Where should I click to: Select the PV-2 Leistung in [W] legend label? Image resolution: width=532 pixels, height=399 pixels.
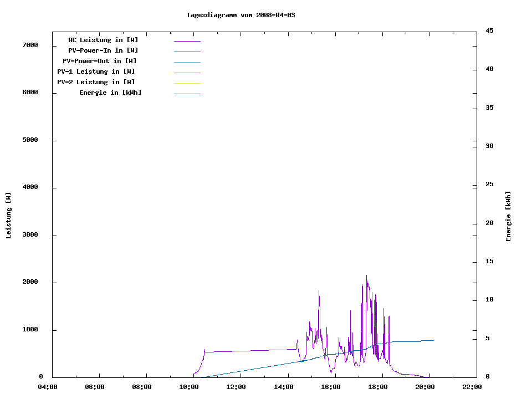click(x=96, y=82)
